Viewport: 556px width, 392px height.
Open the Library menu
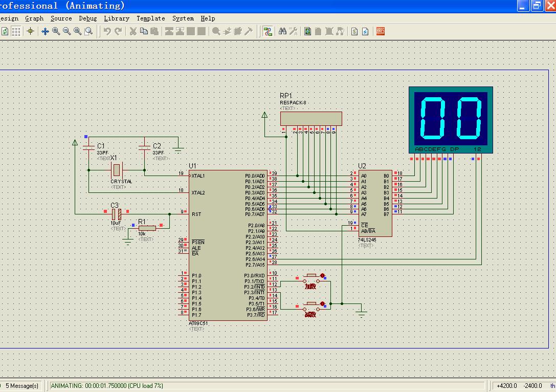(x=116, y=18)
